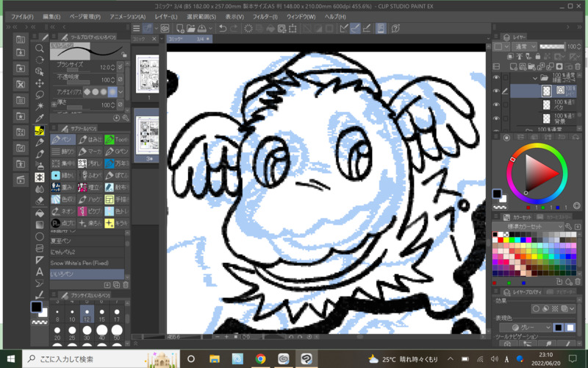Choose the 夏至ペン sub tool
This screenshot has width=588, height=368.
click(x=87, y=241)
